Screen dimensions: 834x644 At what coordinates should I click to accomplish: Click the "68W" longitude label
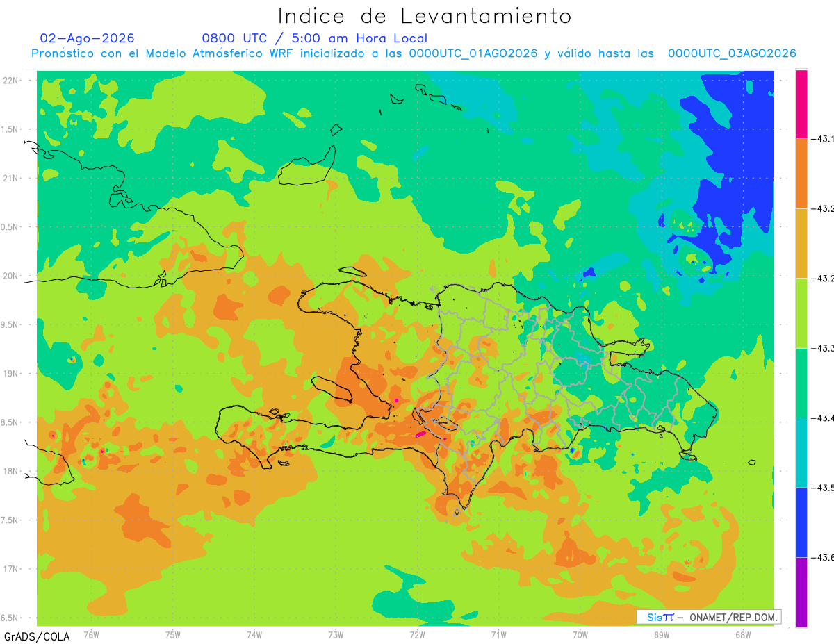[743, 634]
